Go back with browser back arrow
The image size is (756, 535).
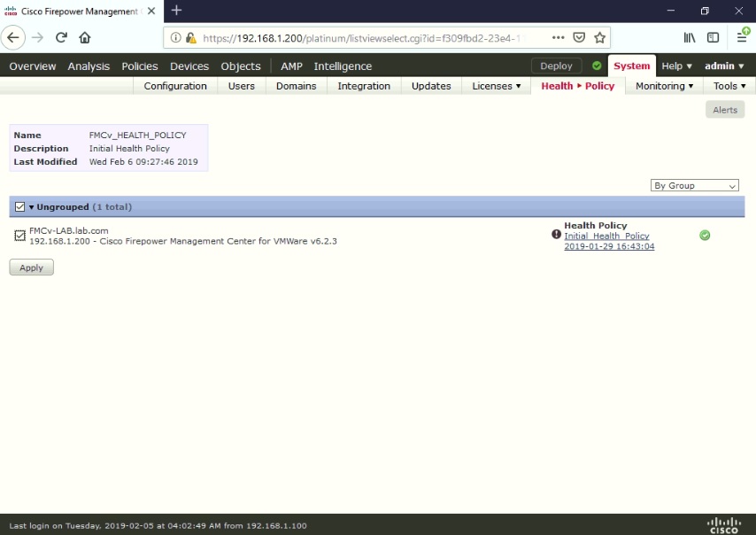pos(13,37)
